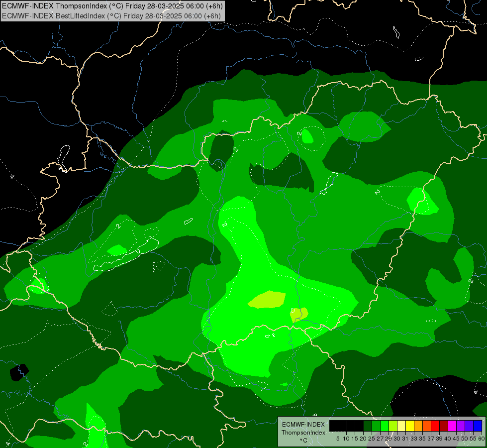This screenshot has width=487, height=448.
Task: Select the pale yellow 30–31 legend swatch
Action: pyautogui.click(x=401, y=426)
